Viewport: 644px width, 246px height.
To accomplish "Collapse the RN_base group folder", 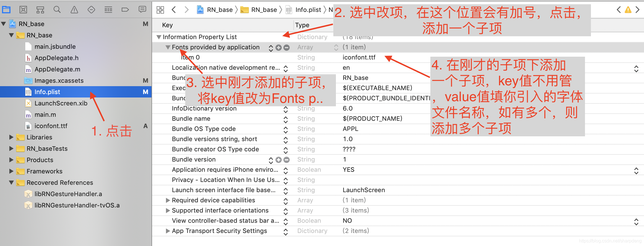I will 11,35.
